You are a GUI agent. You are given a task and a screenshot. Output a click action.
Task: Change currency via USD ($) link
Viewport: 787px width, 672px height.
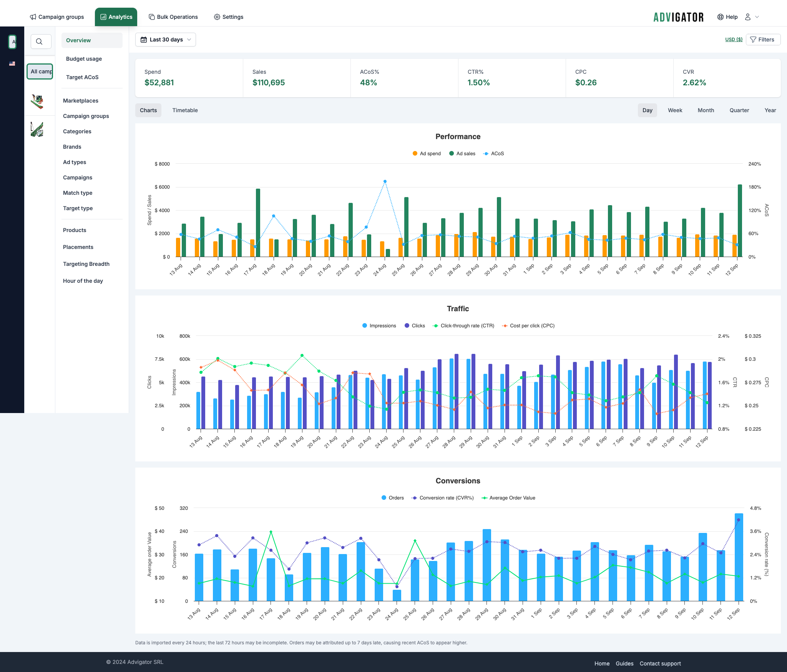pyautogui.click(x=734, y=40)
